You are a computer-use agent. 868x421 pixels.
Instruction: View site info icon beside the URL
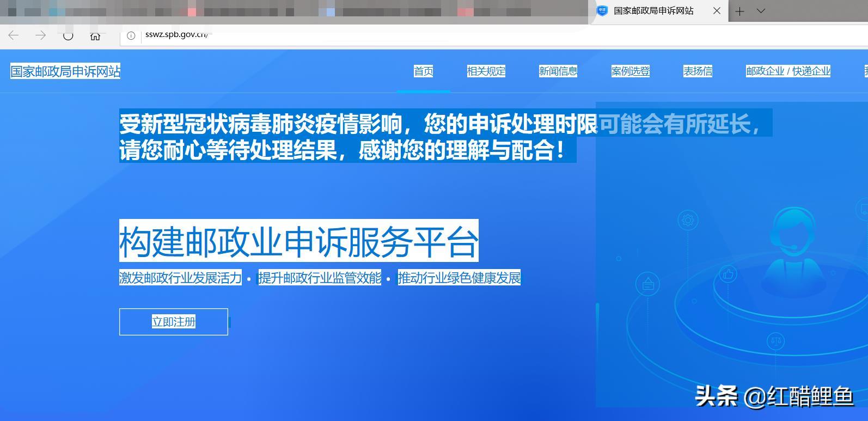pyautogui.click(x=131, y=35)
